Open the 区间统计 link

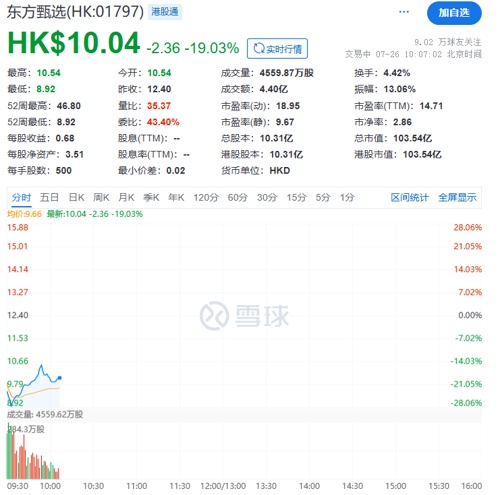click(x=410, y=198)
